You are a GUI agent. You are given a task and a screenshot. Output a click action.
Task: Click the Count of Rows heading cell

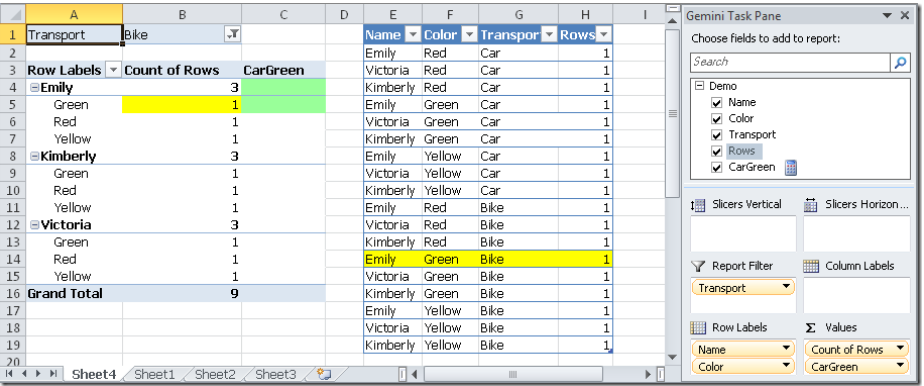coord(182,71)
